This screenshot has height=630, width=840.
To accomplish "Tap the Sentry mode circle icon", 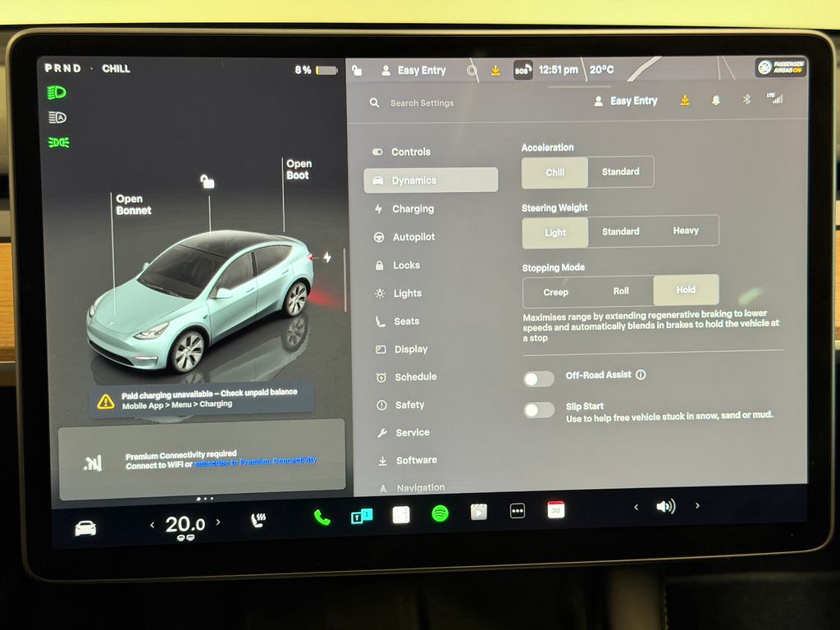I will 472,71.
